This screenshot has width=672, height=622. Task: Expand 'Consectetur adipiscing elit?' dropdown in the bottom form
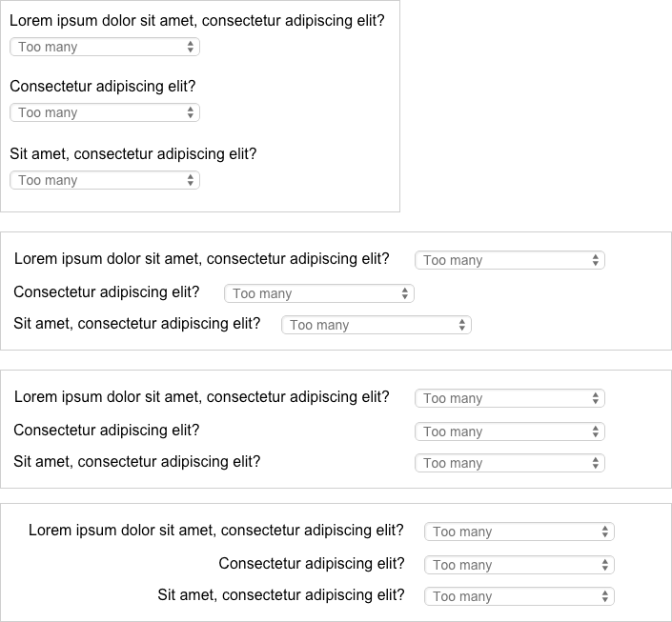pos(519,565)
